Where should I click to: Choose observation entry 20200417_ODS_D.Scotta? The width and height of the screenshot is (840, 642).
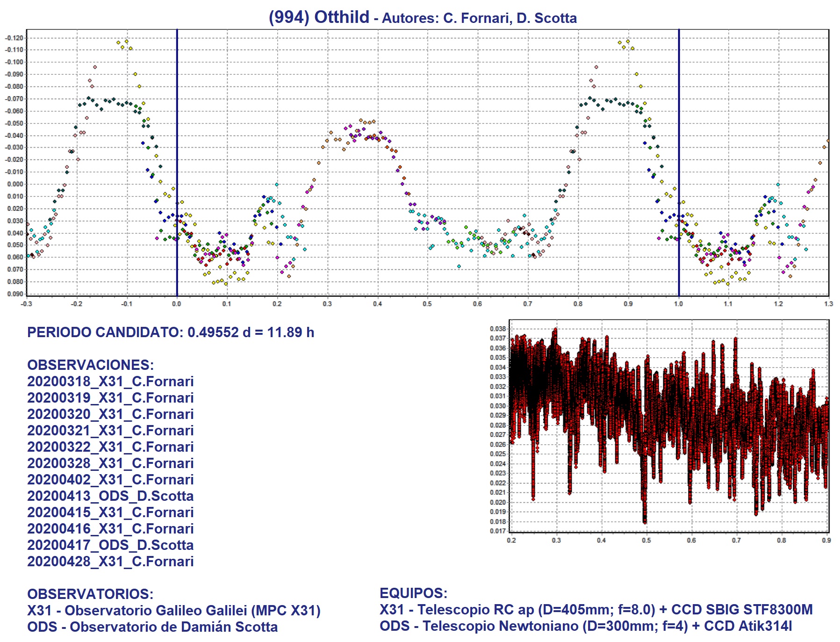pos(110,545)
